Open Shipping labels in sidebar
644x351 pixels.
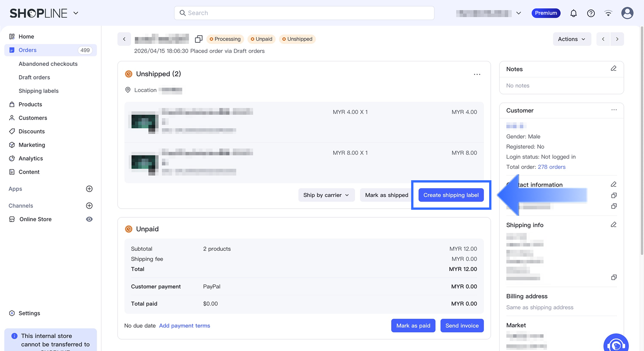(x=39, y=91)
